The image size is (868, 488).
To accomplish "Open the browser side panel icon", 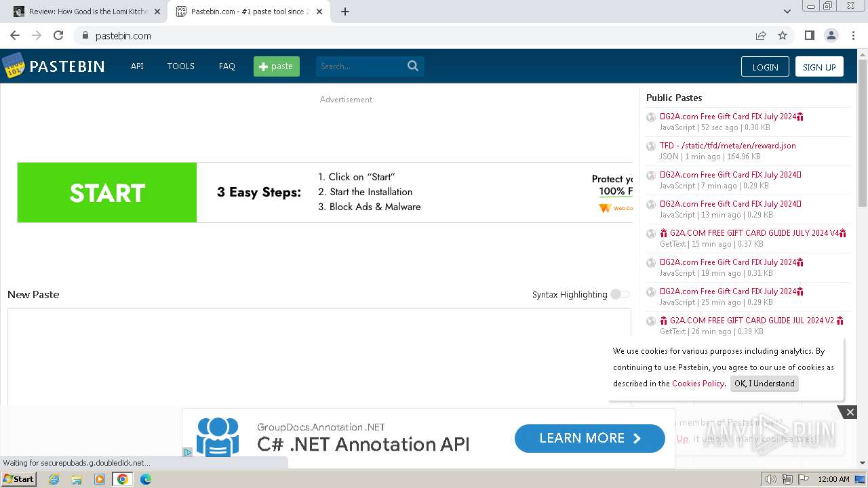I will (809, 35).
